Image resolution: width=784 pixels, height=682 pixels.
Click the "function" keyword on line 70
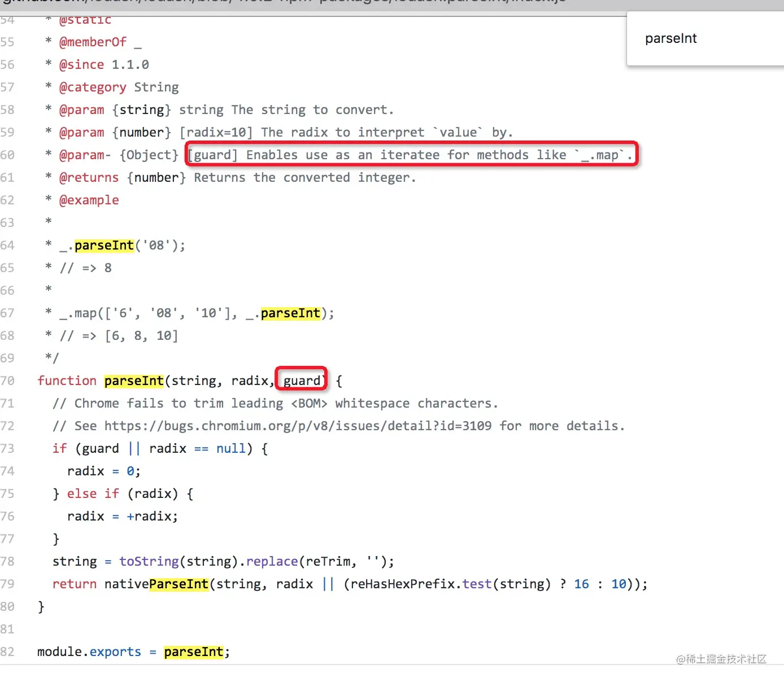click(67, 381)
